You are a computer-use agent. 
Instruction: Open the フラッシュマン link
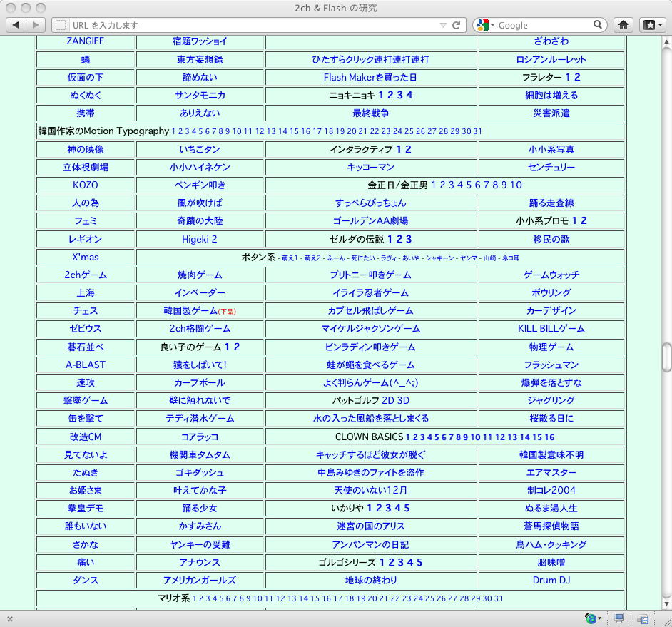tap(551, 365)
